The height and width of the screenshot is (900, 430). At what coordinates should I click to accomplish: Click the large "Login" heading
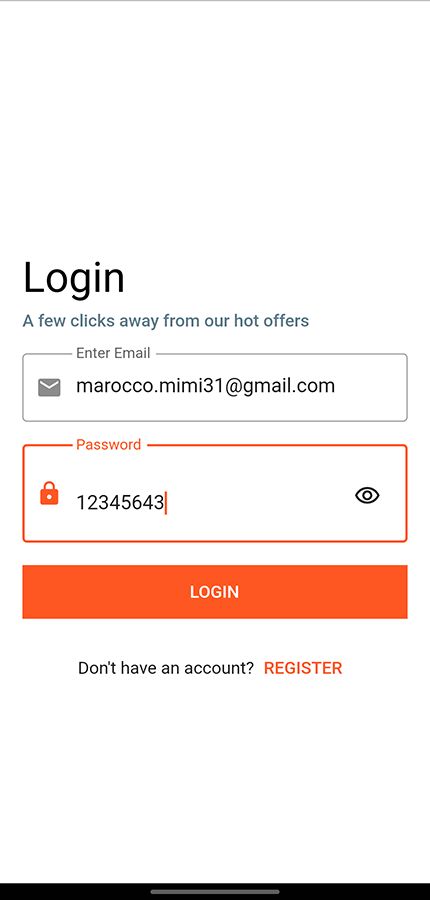coord(73,278)
